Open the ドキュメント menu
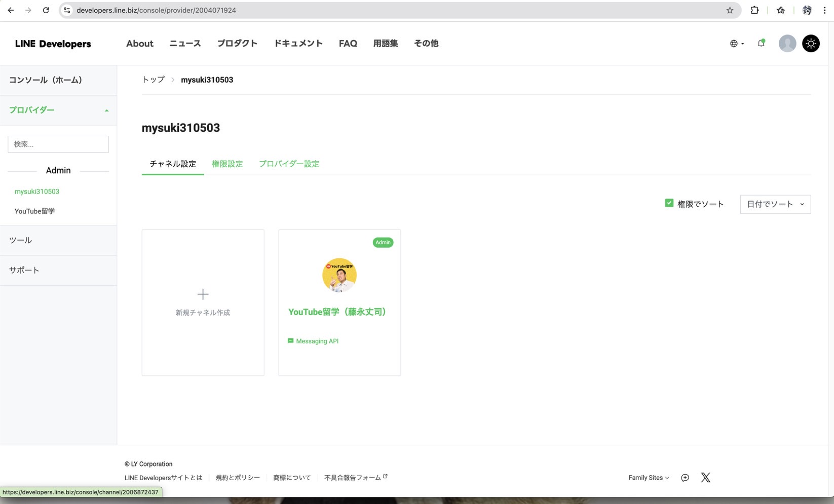The width and height of the screenshot is (834, 504). [x=298, y=44]
